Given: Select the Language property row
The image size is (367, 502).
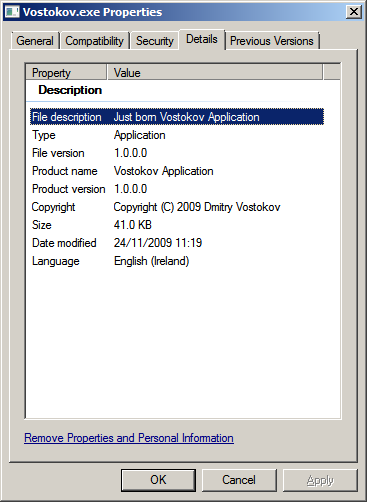Looking at the screenshot, I should (x=177, y=261).
